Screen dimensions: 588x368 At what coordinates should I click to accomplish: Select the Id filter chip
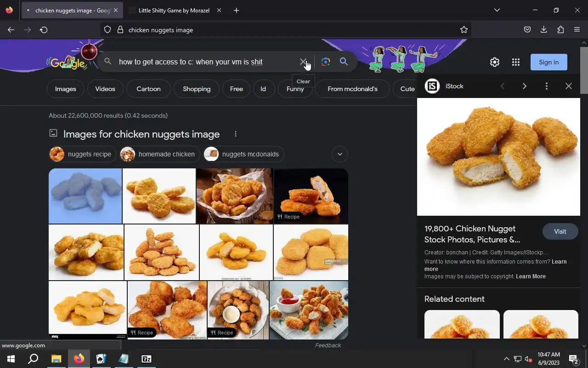click(263, 89)
